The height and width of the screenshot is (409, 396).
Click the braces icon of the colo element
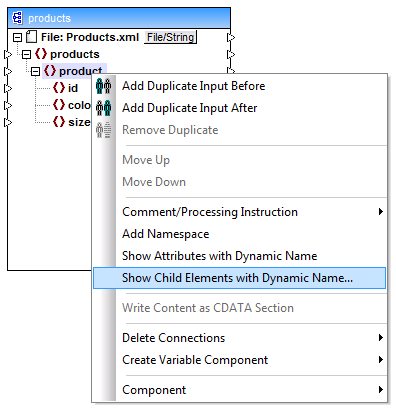click(x=59, y=105)
